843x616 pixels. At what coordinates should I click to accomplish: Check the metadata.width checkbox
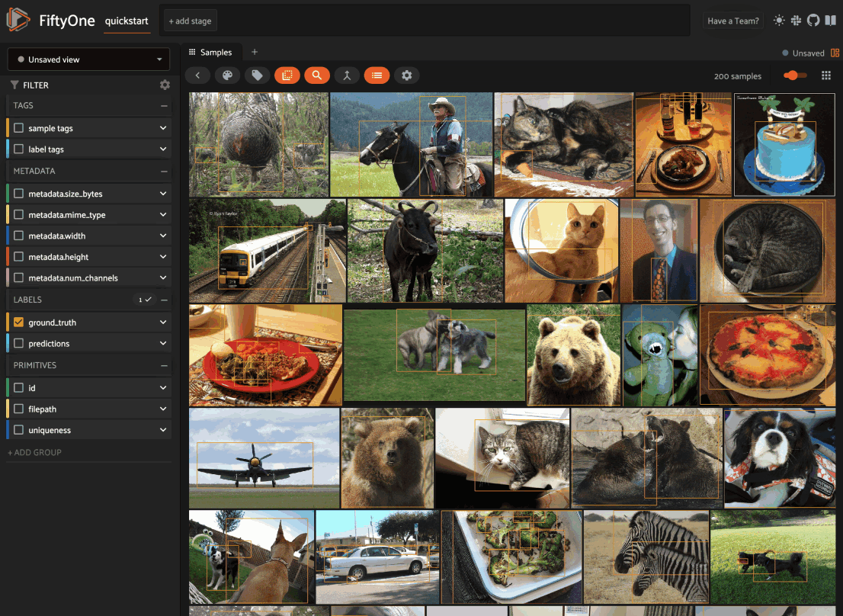pos(19,236)
